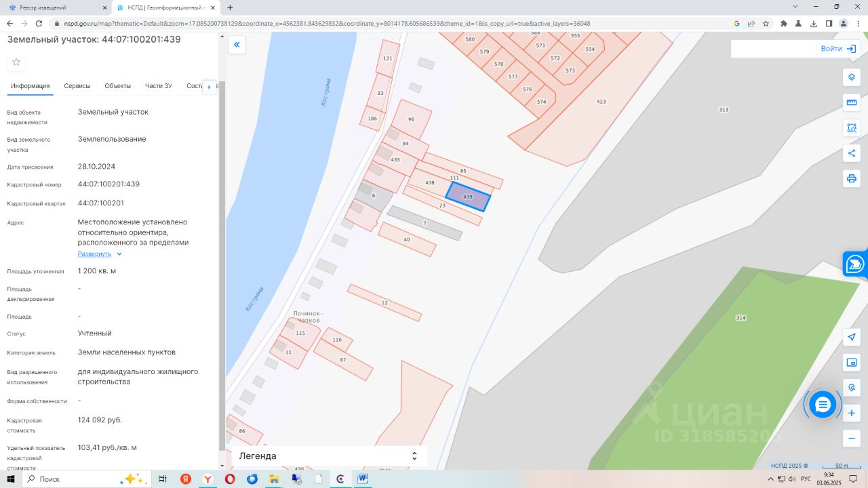The image size is (868, 488).
Task: Open Chrome tab search chevron
Action: pyautogui.click(x=796, y=7)
